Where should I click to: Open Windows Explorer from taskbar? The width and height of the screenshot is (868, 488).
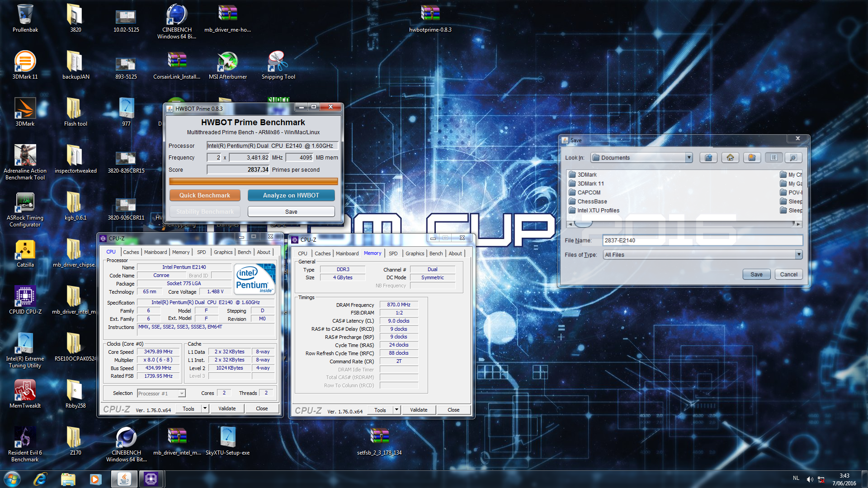point(68,479)
